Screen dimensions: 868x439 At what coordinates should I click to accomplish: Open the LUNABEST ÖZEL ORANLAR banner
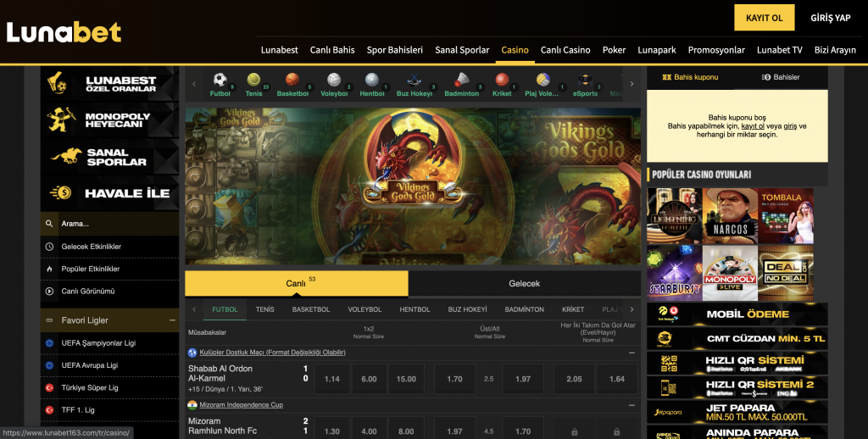click(x=109, y=84)
